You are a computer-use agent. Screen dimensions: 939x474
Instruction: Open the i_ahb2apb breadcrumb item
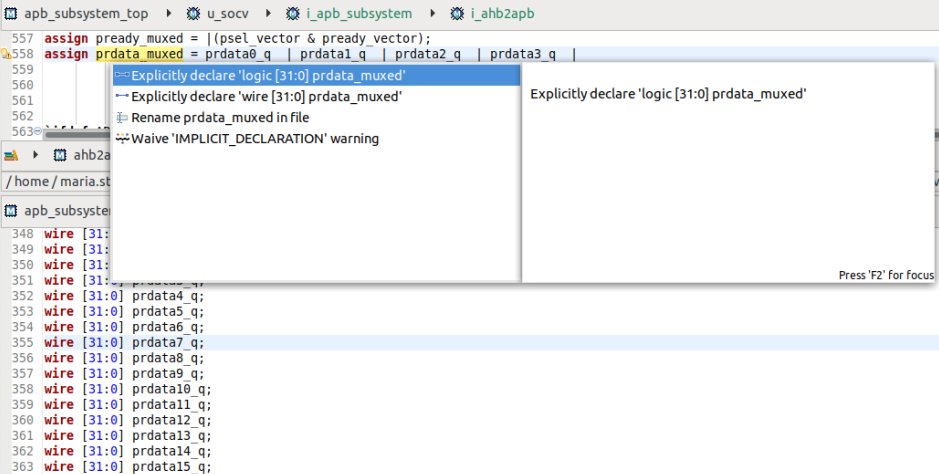(502, 13)
